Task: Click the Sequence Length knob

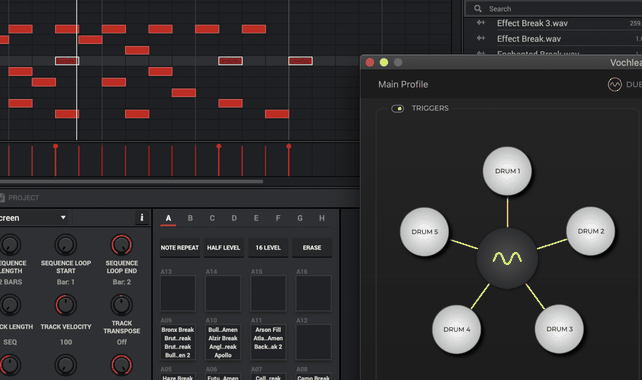Action: tap(10, 245)
